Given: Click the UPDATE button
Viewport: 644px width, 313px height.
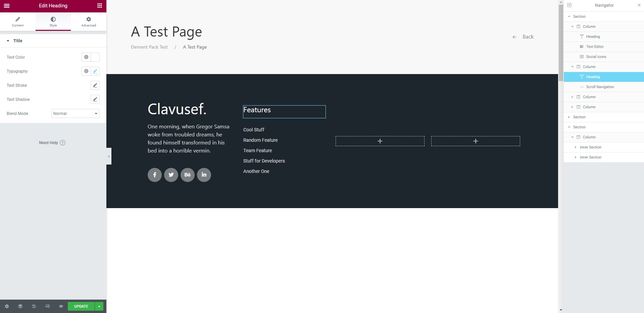Looking at the screenshot, I should (81, 306).
